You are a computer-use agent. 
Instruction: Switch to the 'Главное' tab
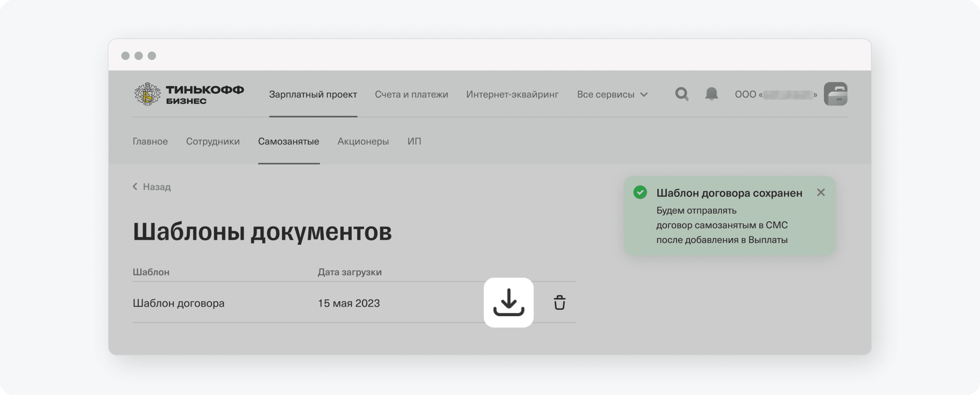150,141
